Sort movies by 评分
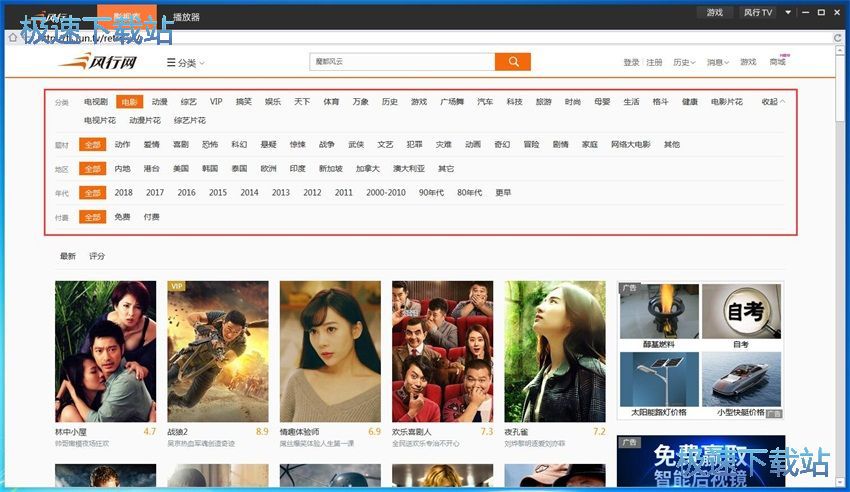850x492 pixels. pos(97,256)
